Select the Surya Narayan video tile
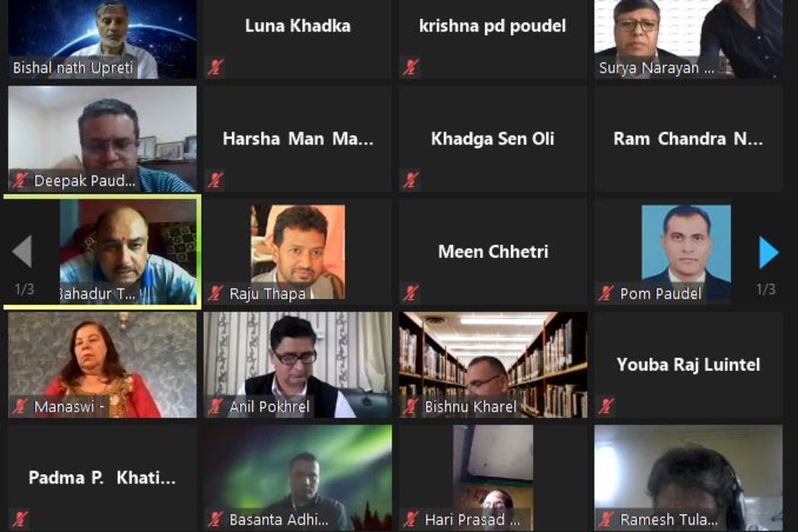The height and width of the screenshot is (532, 798). click(x=689, y=40)
